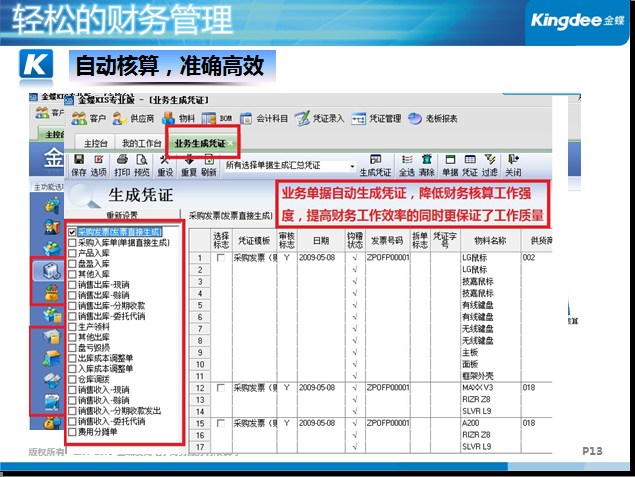
Task: Check the 入库成本调整单 checkbox
Action: tap(72, 369)
